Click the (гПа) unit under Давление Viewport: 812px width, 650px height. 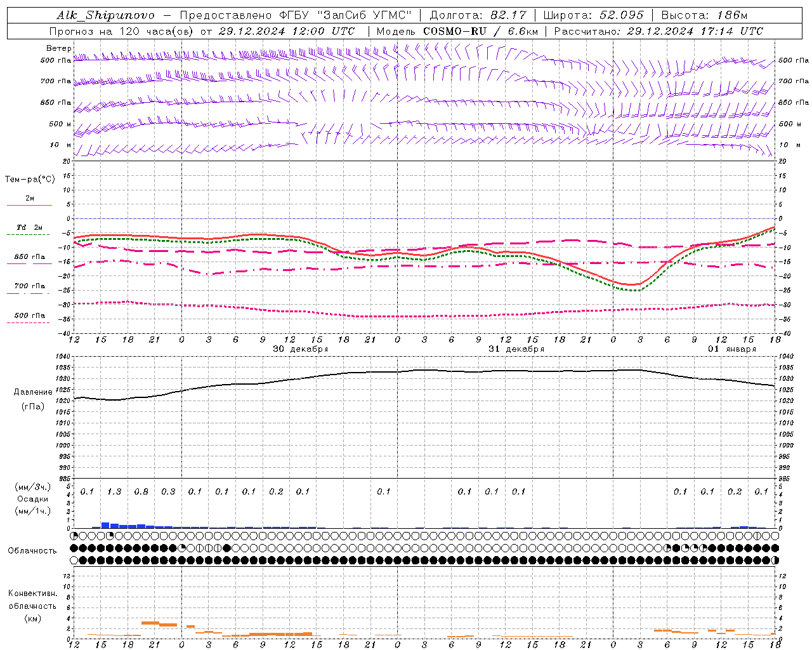[x=33, y=406]
